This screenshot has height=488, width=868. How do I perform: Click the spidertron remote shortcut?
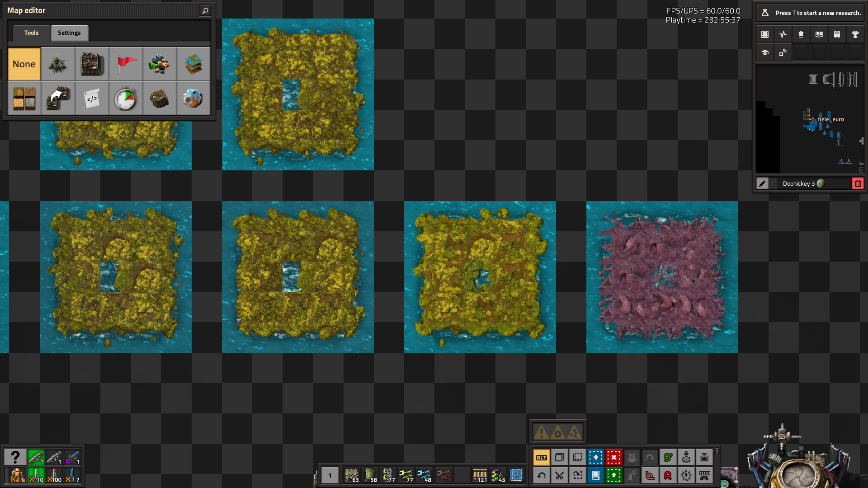point(704,457)
